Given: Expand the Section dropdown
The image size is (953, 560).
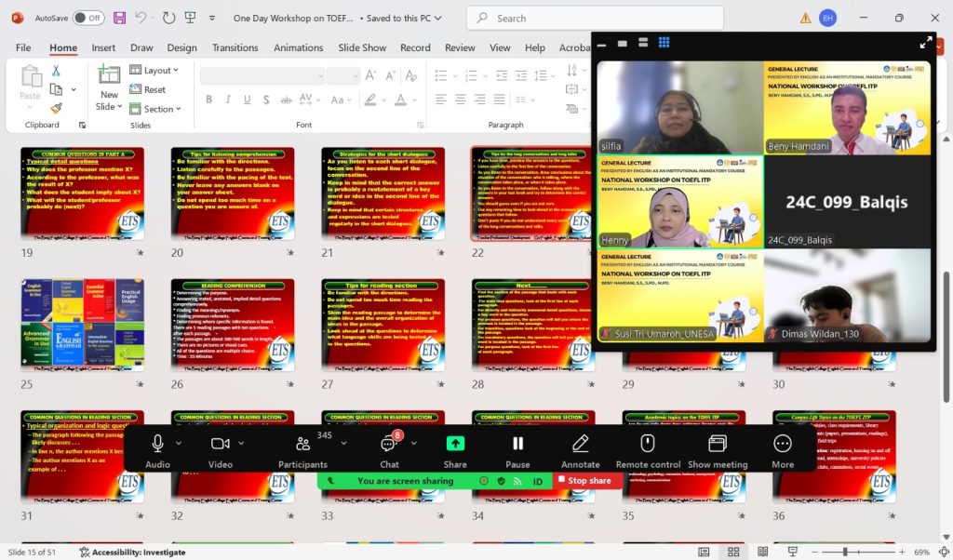Looking at the screenshot, I should 155,109.
